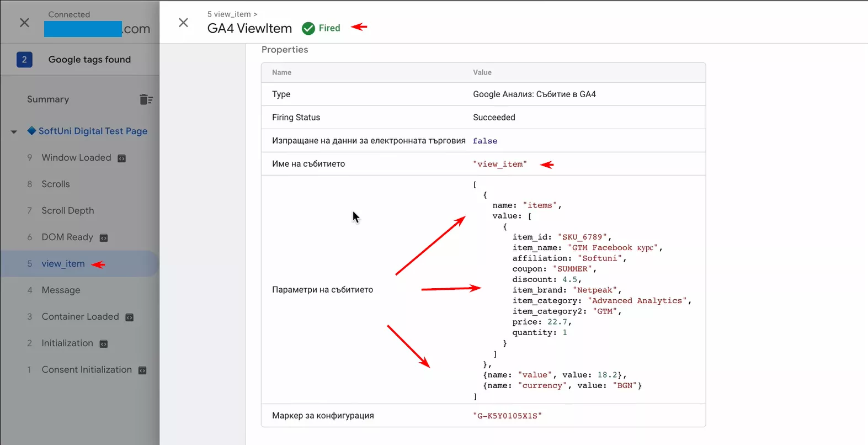This screenshot has height=445, width=868.
Task: Click the 'false' ecommerce data value
Action: click(x=485, y=141)
